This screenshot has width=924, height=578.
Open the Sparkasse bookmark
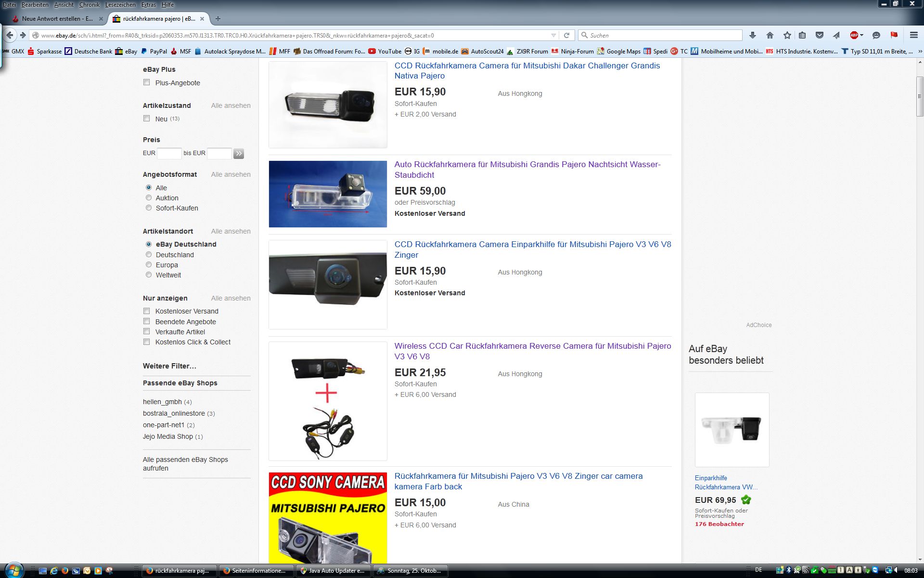(45, 51)
